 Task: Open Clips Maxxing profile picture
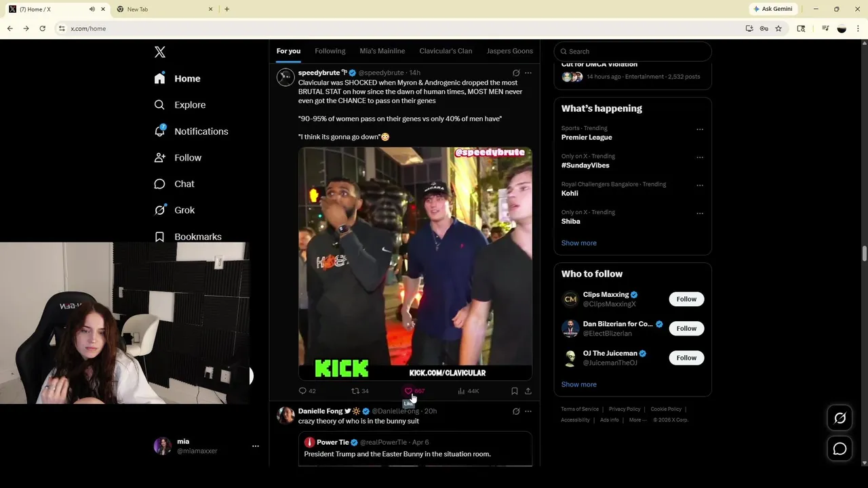(x=570, y=299)
